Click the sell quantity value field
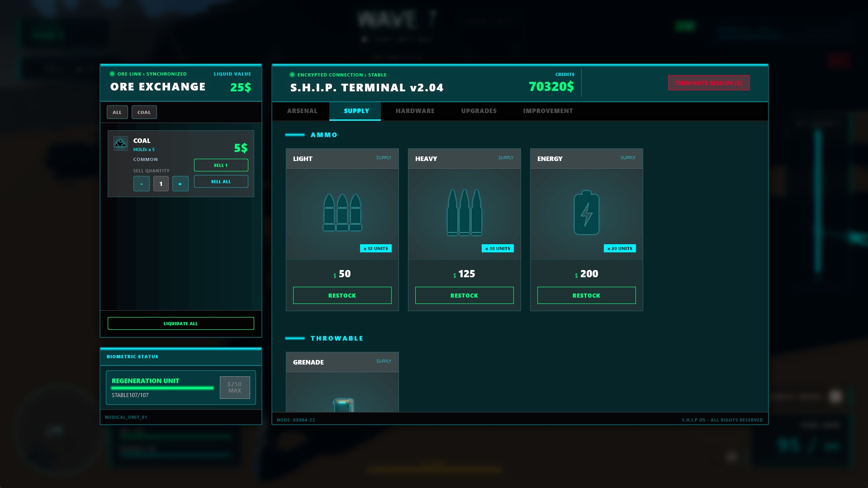868x488 pixels. 161,184
